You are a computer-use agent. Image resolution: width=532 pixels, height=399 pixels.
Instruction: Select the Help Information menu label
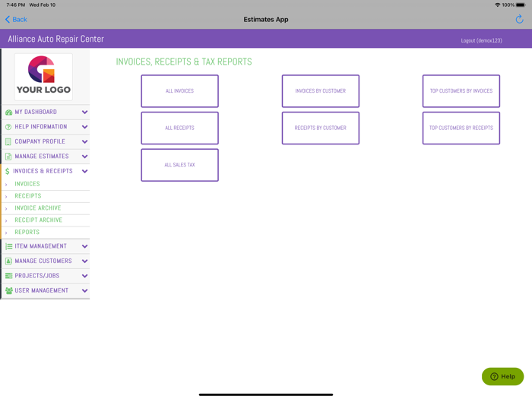(x=41, y=127)
